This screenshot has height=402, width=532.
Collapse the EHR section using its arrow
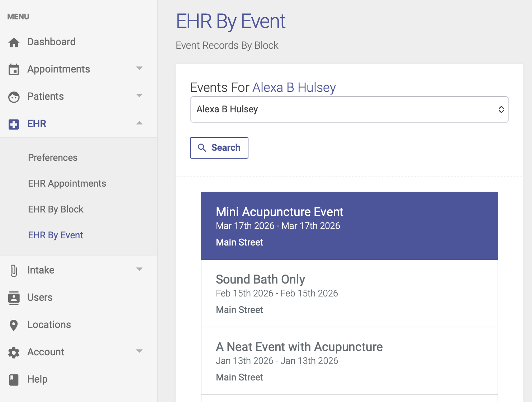pos(139,123)
